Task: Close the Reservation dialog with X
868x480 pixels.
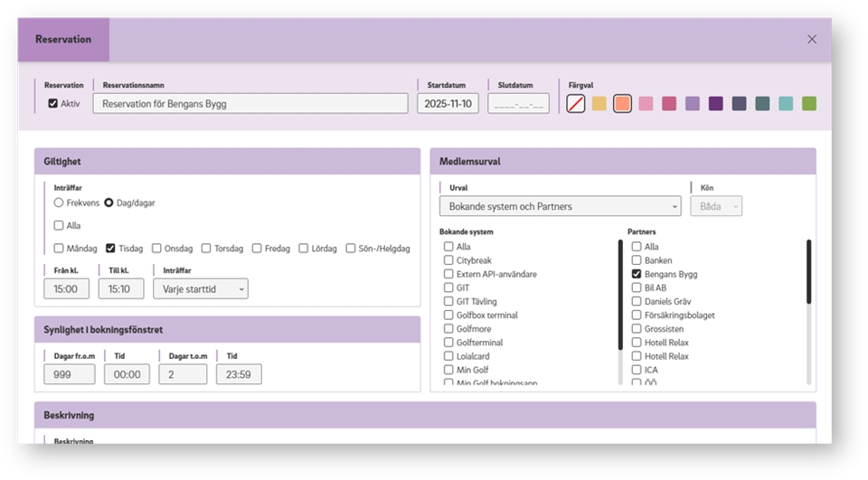Action: pyautogui.click(x=811, y=39)
